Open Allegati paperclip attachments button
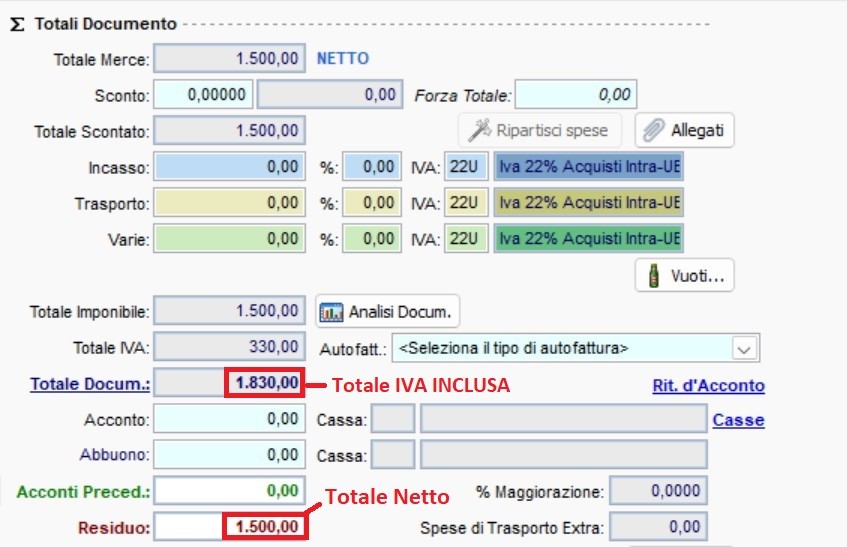This screenshot has height=547, width=847. coord(684,130)
